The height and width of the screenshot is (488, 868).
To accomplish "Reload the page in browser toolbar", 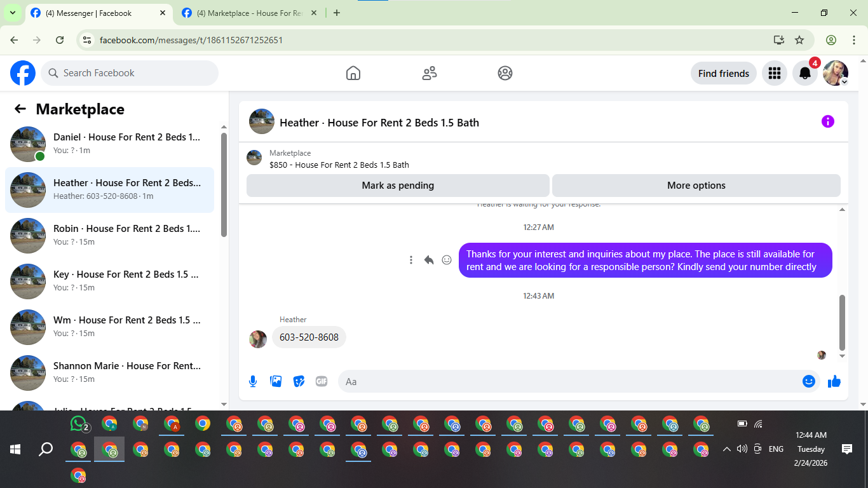I will pos(60,40).
